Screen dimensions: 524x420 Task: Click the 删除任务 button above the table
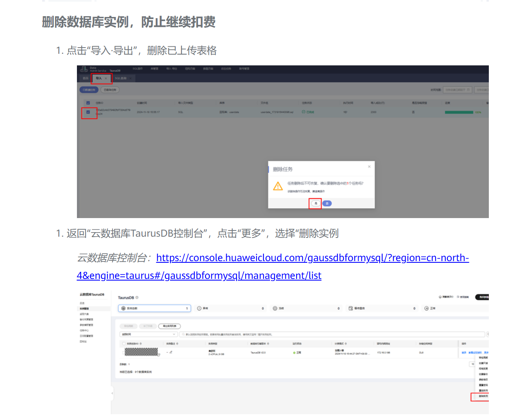(x=110, y=90)
